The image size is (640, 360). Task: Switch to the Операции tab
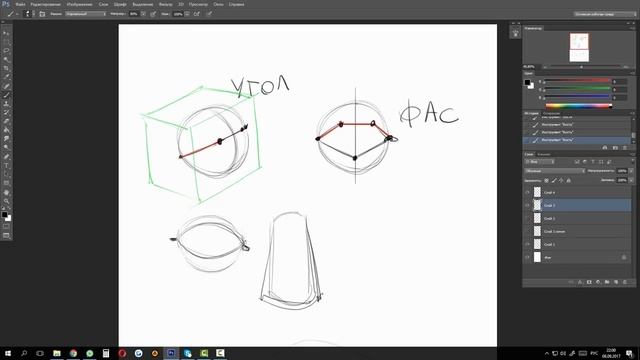click(551, 113)
